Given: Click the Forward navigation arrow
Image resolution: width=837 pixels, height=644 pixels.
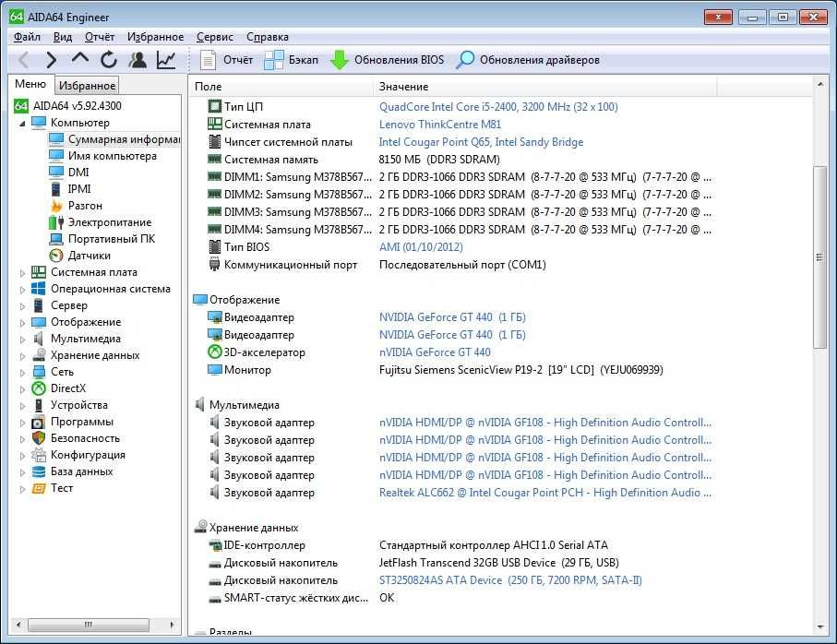Looking at the screenshot, I should click(x=52, y=60).
